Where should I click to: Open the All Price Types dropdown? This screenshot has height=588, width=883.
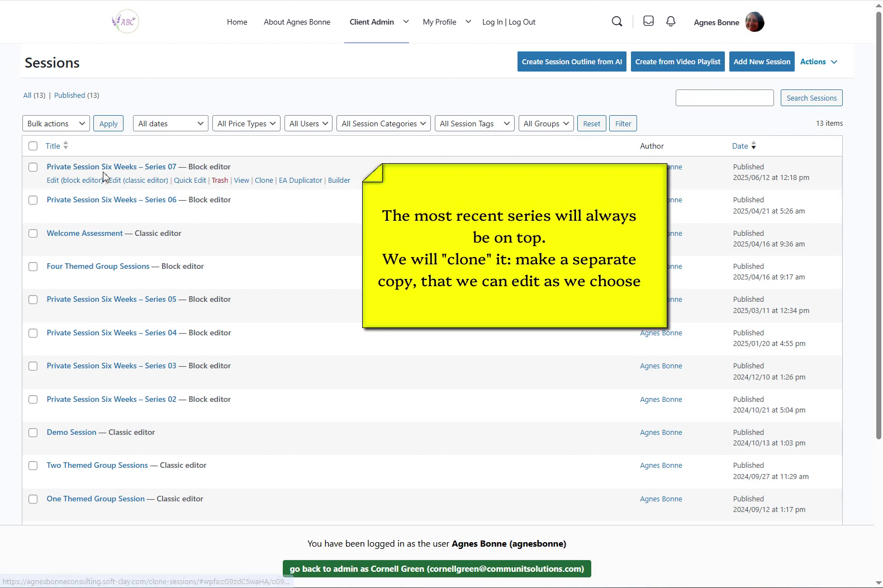(x=246, y=124)
